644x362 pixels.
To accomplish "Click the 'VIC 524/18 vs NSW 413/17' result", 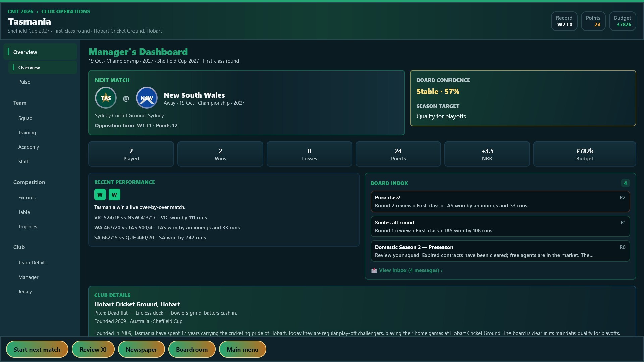I will point(151,218).
